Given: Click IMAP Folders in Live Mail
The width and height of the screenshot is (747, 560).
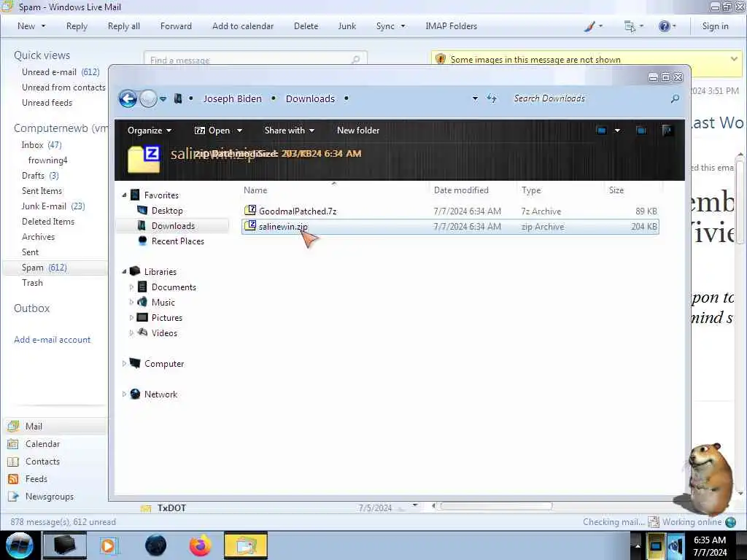Looking at the screenshot, I should [x=451, y=26].
